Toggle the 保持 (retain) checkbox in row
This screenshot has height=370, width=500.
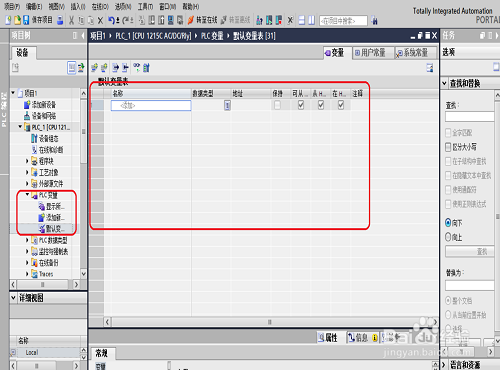[277, 105]
